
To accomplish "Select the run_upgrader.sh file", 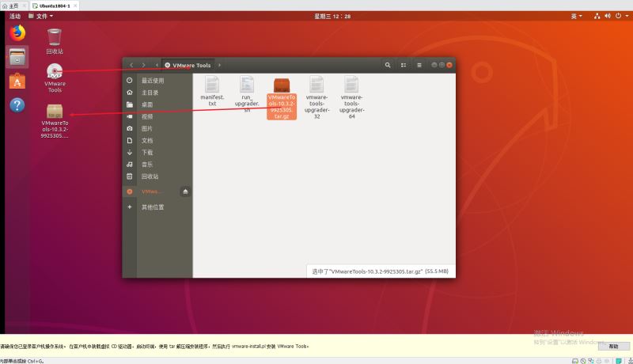I will point(247,91).
